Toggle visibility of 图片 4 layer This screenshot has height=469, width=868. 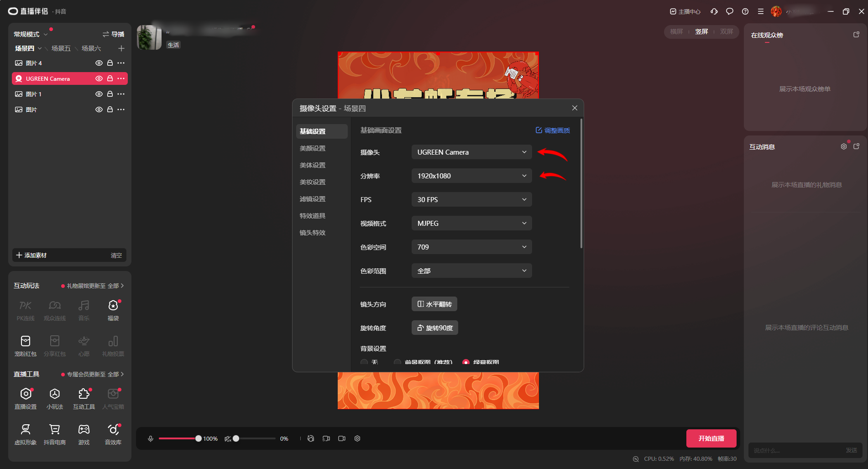(x=99, y=63)
